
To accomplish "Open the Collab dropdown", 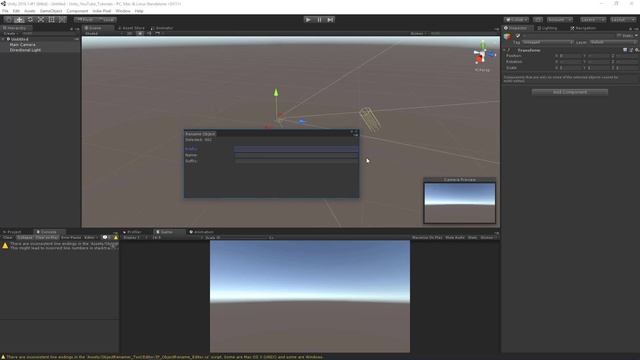I will (516, 20).
